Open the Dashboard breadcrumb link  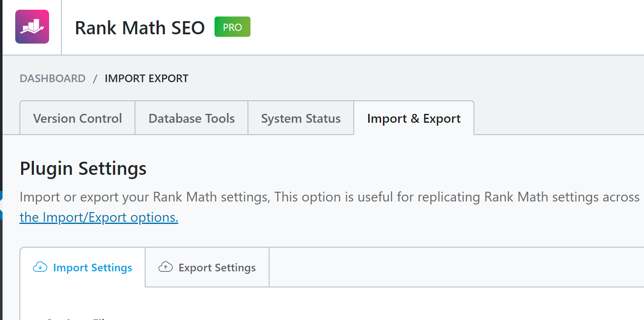click(52, 78)
